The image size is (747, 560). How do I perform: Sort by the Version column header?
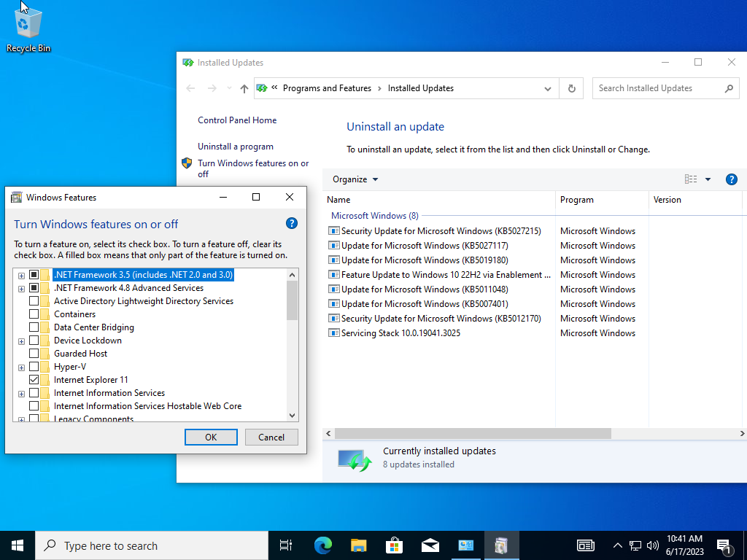(x=695, y=200)
